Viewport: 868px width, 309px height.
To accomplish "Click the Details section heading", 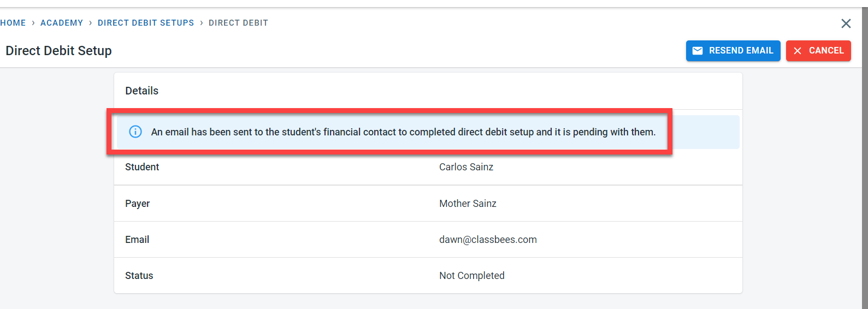I will [142, 91].
